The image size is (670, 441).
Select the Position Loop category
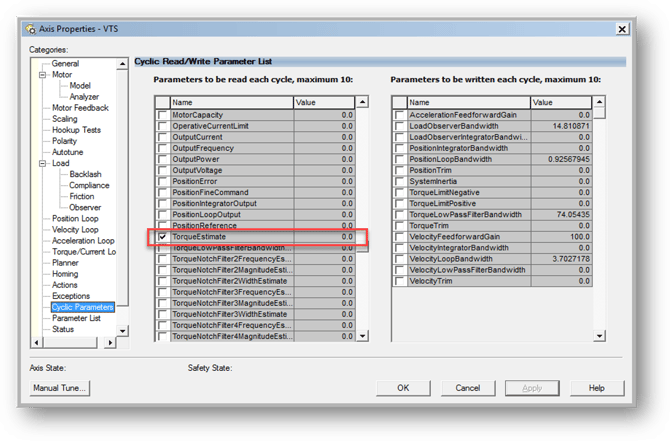click(x=75, y=218)
